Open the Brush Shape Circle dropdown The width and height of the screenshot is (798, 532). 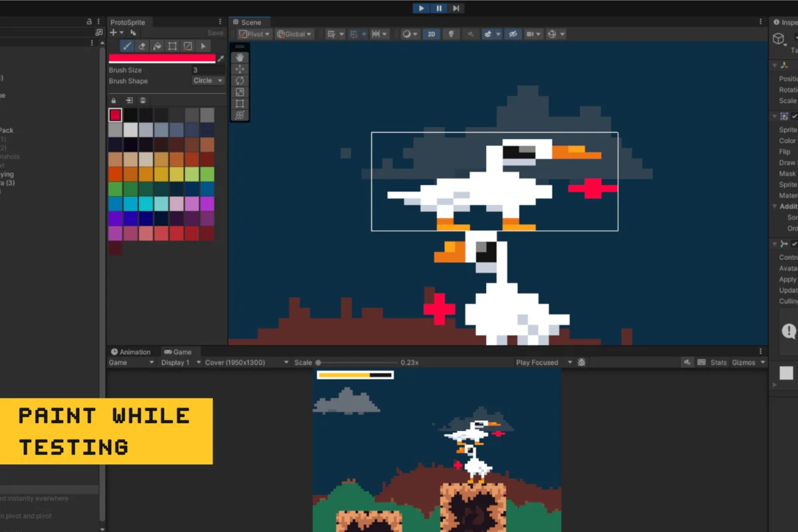[208, 80]
